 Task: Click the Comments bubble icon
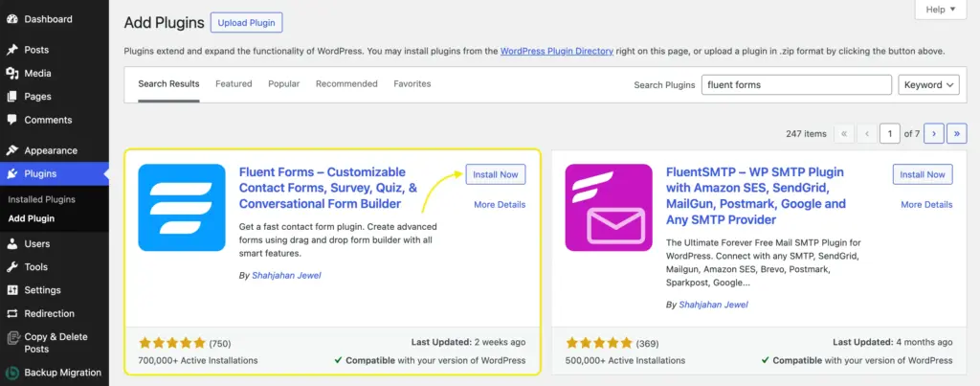(11, 120)
